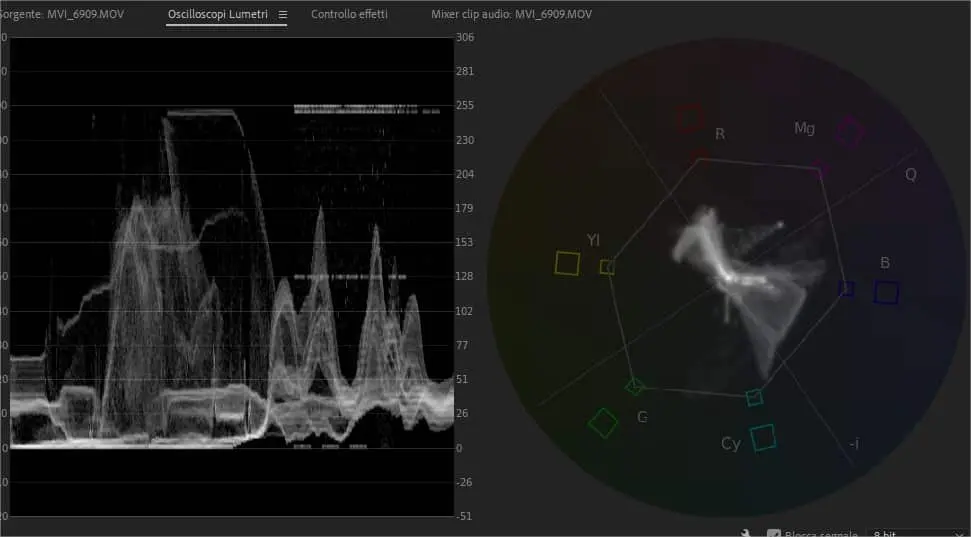Image resolution: width=971 pixels, height=537 pixels.
Task: Click the large yellow Yl target box
Action: (567, 263)
